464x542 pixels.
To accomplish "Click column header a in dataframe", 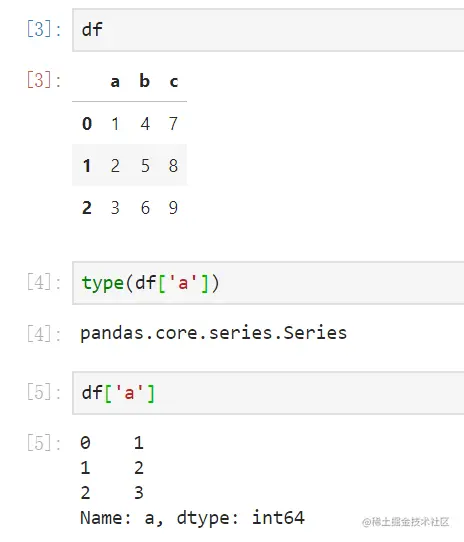I will point(115,82).
